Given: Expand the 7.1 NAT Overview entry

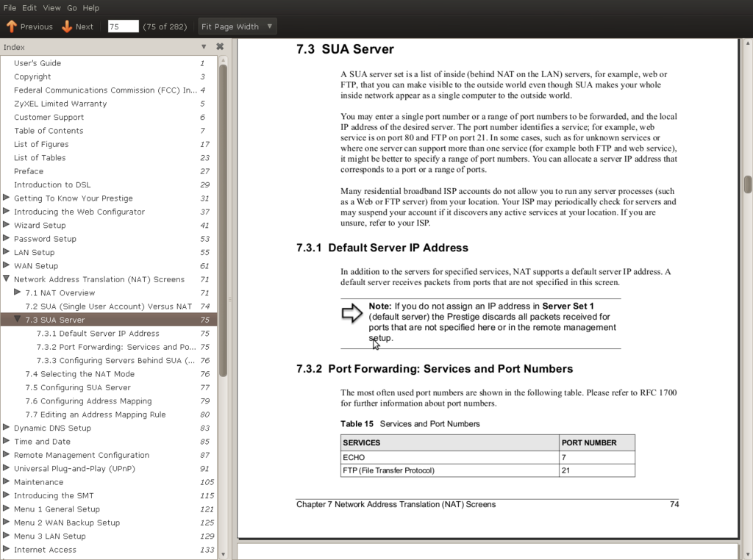Looking at the screenshot, I should [x=18, y=292].
